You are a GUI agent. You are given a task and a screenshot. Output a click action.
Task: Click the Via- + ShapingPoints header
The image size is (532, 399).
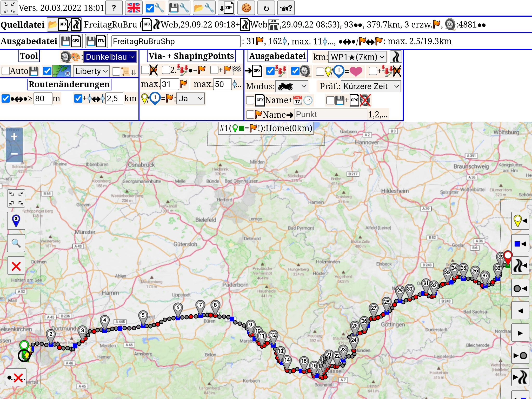pyautogui.click(x=191, y=56)
